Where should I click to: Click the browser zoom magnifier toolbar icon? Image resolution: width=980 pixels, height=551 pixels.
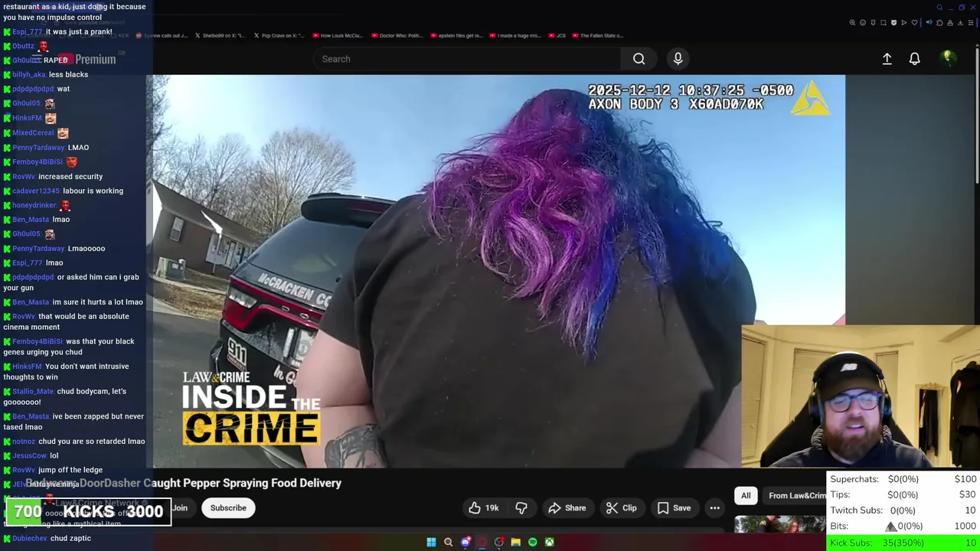(x=852, y=23)
